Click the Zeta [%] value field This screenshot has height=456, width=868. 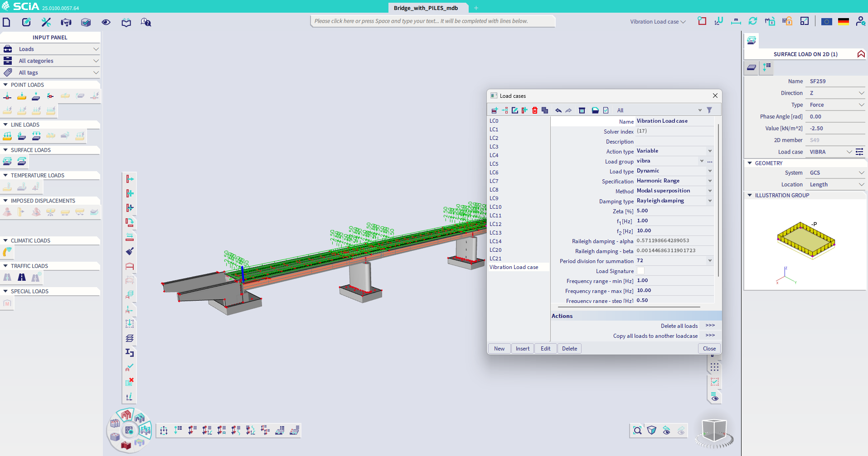tap(674, 211)
